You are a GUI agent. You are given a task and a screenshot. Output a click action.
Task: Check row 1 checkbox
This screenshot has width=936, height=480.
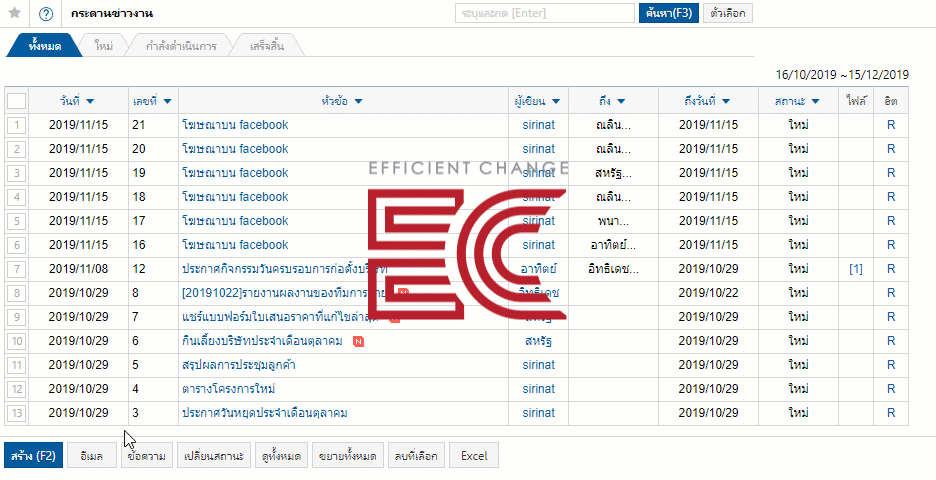pyautogui.click(x=17, y=125)
